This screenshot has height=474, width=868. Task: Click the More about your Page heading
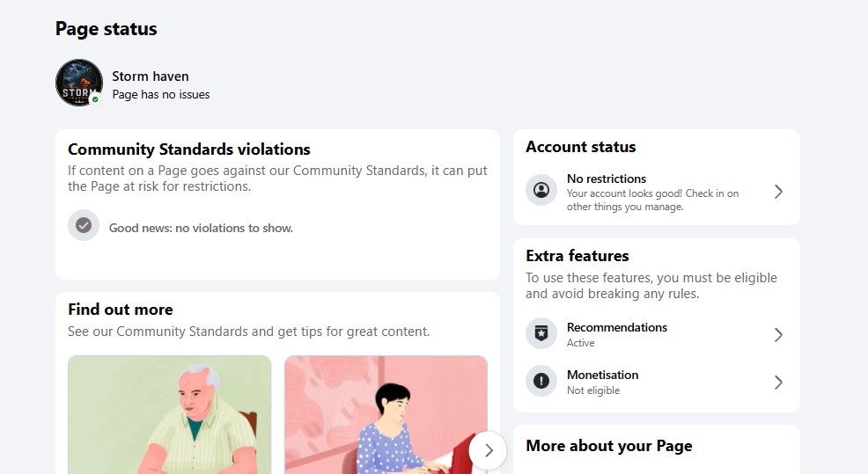pyautogui.click(x=609, y=446)
